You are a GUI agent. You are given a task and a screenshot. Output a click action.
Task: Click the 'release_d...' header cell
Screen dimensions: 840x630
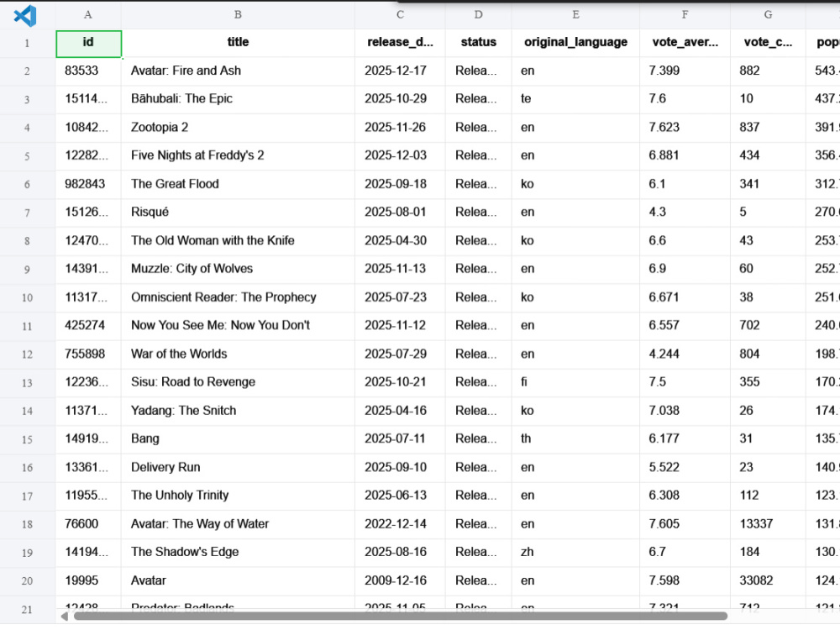(400, 43)
